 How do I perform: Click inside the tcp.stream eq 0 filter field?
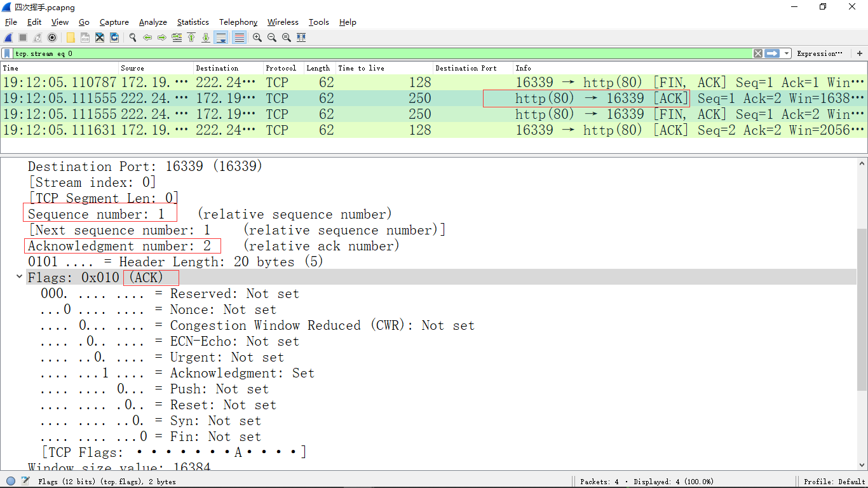(381, 53)
